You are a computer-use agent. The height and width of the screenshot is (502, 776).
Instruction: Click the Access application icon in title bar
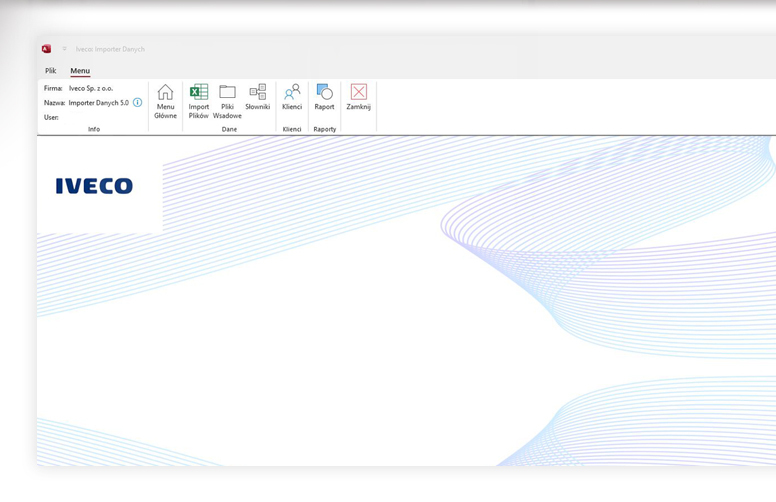coord(46,49)
